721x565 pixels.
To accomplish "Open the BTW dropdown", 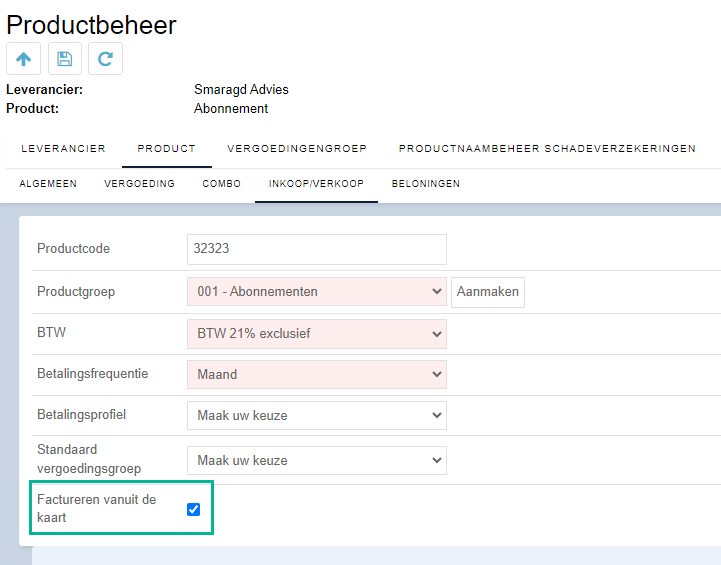I will point(317,334).
